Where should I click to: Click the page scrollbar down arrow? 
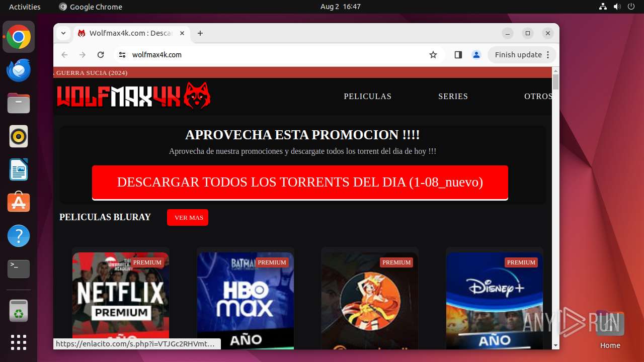click(555, 345)
